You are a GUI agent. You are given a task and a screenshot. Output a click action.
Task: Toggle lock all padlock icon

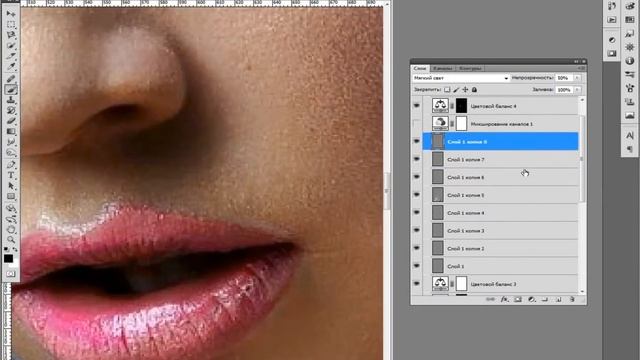tap(474, 89)
